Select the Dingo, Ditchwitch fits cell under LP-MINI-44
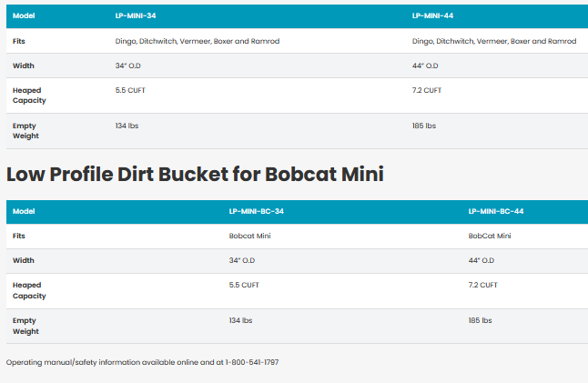The width and height of the screenshot is (588, 383). [x=493, y=41]
